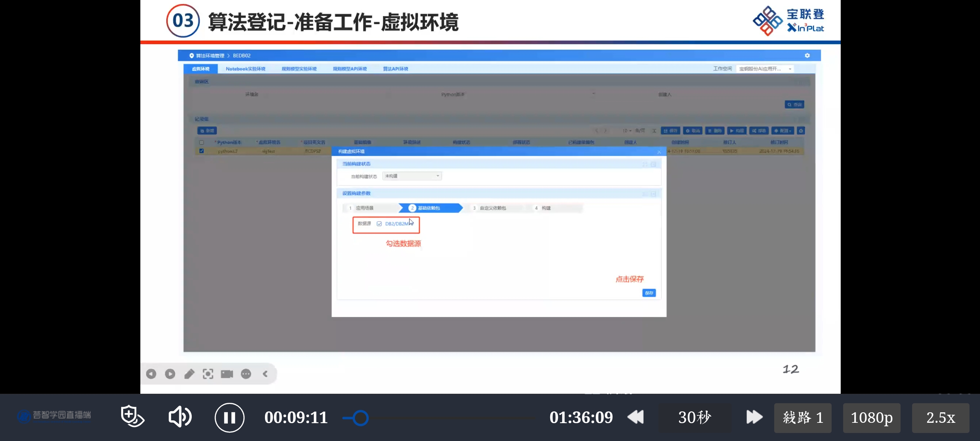Toggle the table header select-all checkbox
The image size is (980, 441).
coord(202,142)
